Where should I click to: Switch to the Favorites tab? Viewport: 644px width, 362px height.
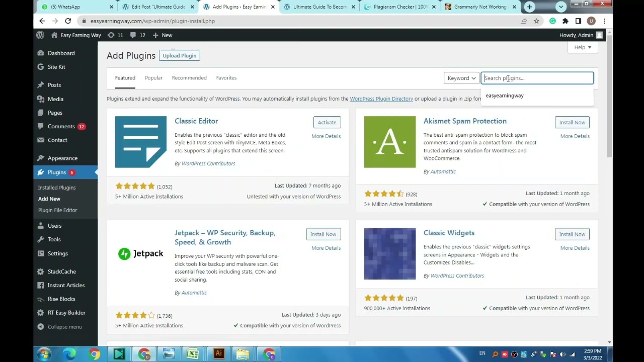(226, 78)
